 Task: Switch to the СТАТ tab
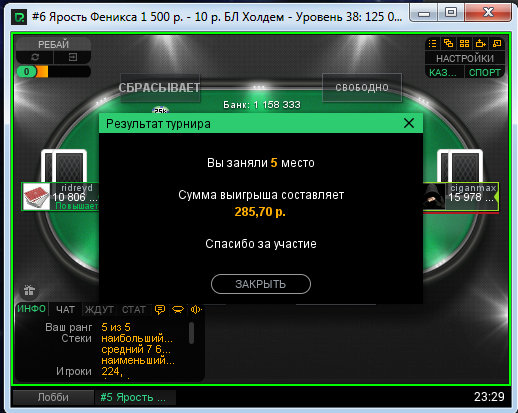[134, 310]
